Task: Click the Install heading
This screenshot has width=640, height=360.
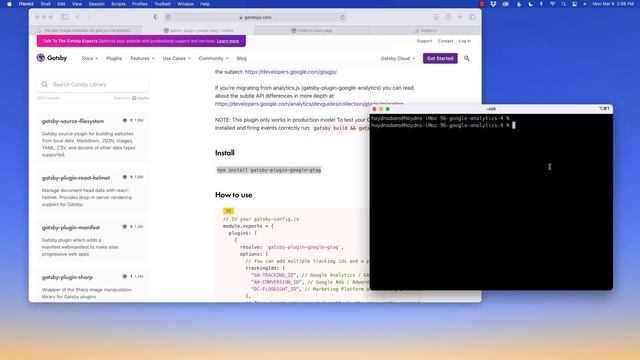Action: point(224,153)
